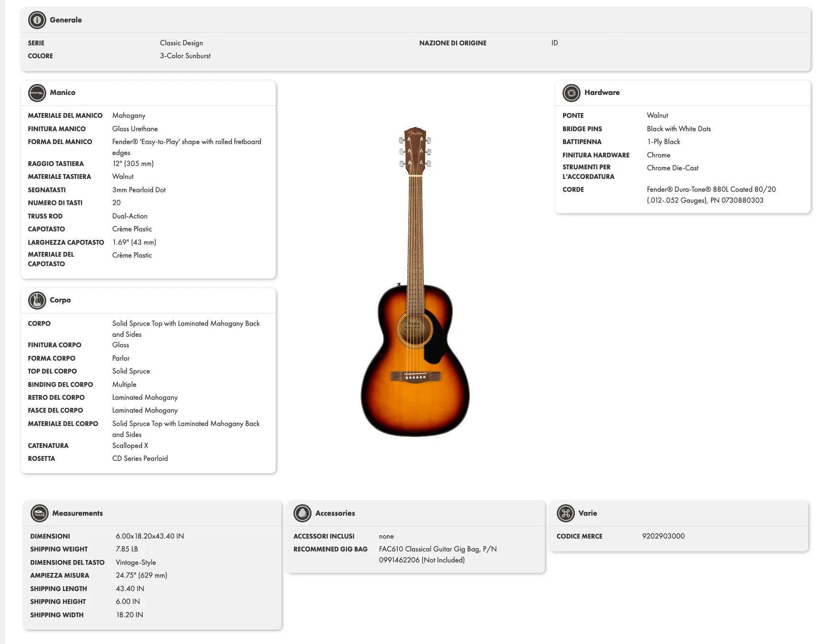
Task: Click the 'FINITURA HARDWARE' label
Action: tap(596, 155)
